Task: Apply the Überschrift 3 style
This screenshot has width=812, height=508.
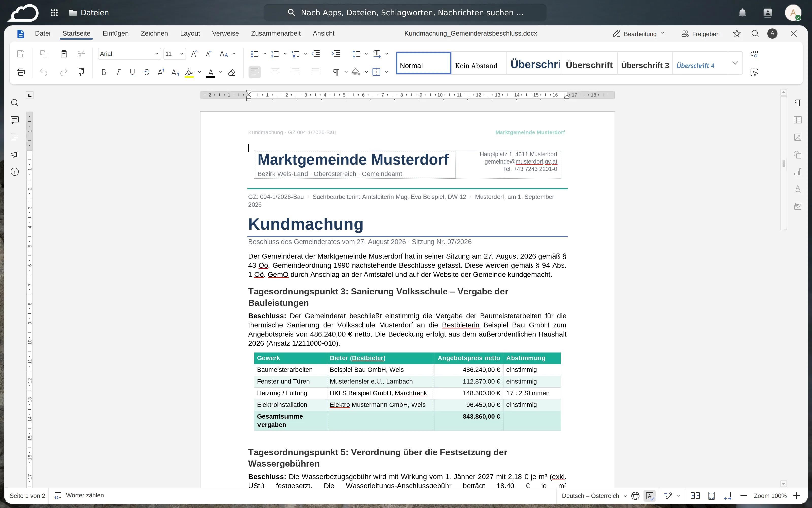Action: (x=645, y=63)
